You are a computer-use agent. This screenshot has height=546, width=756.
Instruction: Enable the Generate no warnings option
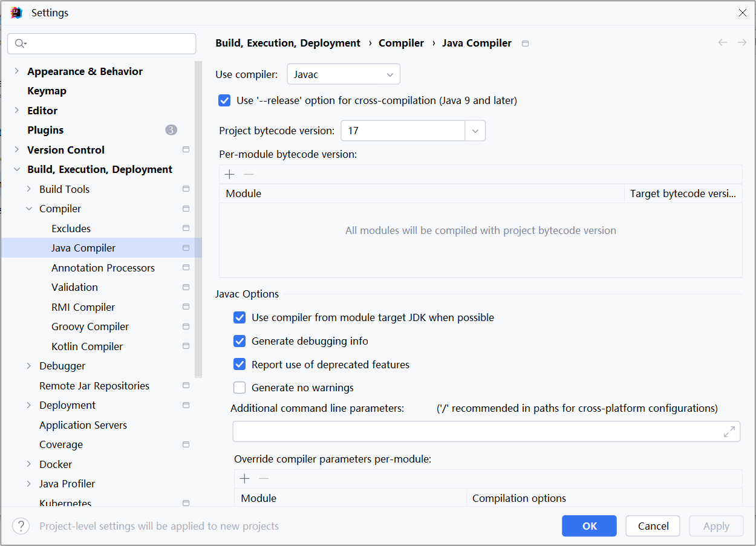(x=240, y=388)
